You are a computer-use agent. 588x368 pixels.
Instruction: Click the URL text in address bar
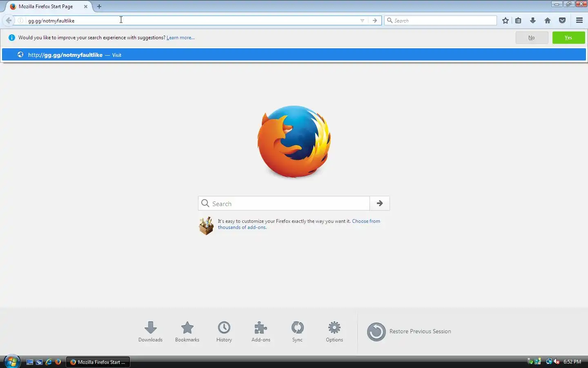[x=51, y=20]
